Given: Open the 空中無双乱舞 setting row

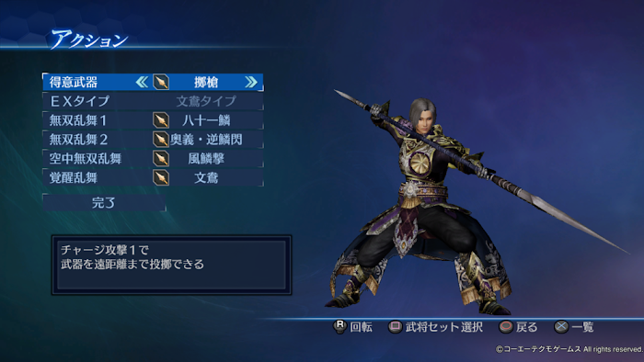Looking at the screenshot, I should [x=153, y=158].
